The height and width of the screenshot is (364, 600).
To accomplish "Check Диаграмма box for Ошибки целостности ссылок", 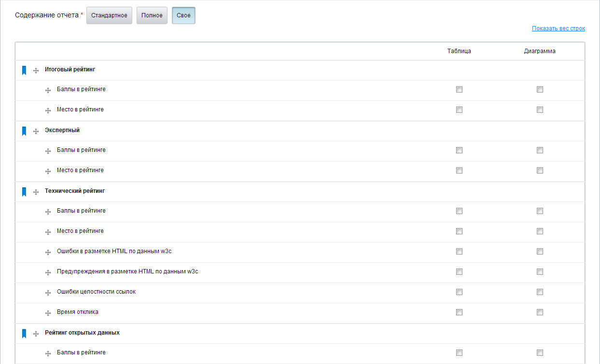I will pos(540,292).
